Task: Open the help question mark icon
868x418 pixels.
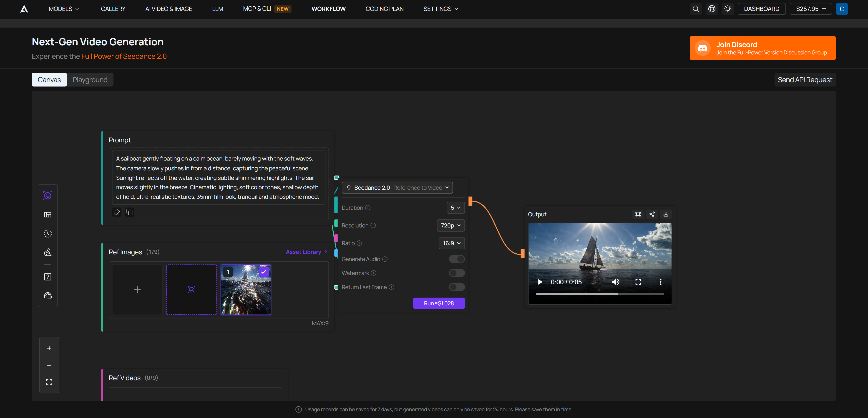Action: [48, 277]
